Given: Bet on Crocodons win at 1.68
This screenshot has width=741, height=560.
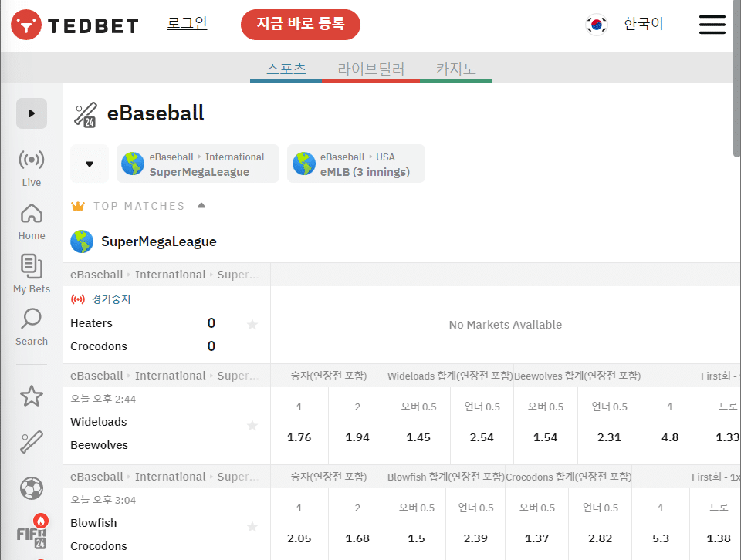Looking at the screenshot, I should point(357,524).
